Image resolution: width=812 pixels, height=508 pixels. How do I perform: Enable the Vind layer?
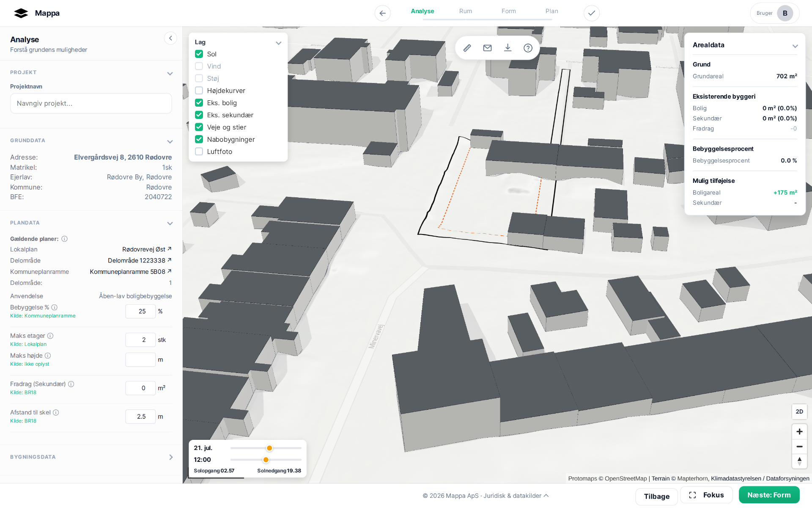coord(199,66)
